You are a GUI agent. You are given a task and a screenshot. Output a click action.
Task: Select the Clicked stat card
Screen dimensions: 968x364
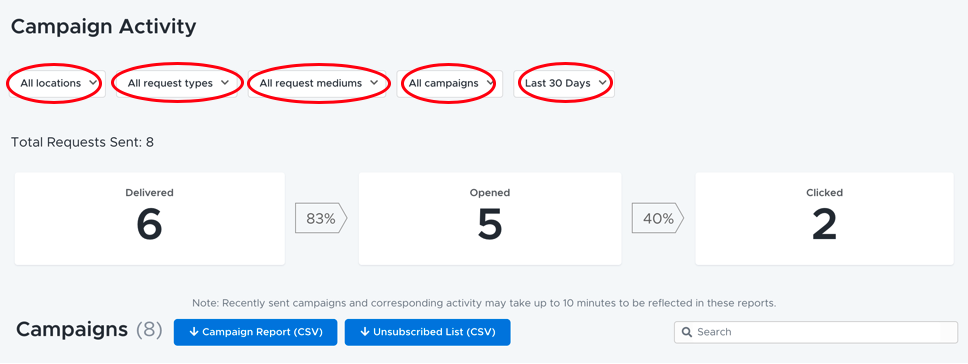(825, 219)
